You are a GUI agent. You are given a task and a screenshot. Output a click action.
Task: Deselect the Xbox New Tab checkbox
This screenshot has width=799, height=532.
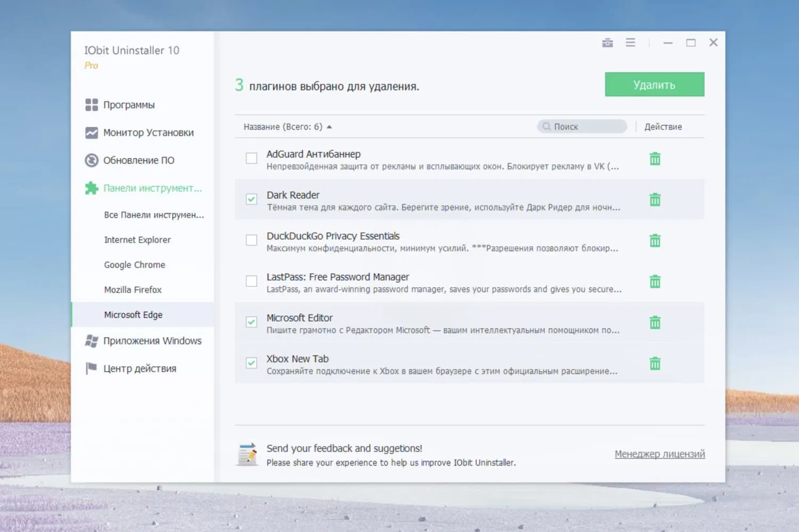click(x=251, y=363)
